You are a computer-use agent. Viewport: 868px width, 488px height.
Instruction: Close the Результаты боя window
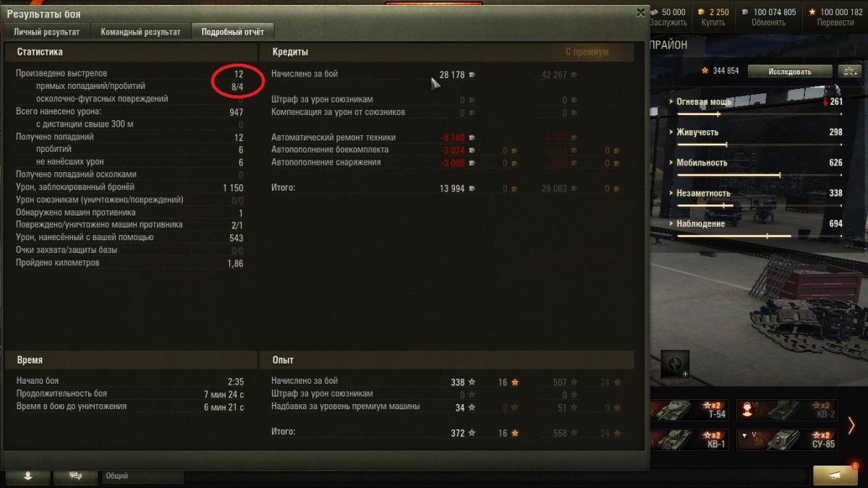point(640,12)
